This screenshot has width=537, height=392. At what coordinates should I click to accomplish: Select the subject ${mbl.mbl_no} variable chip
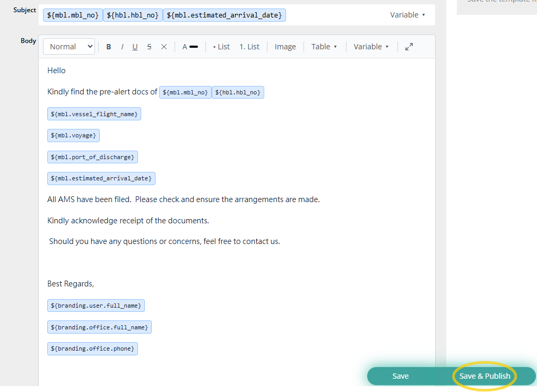[x=73, y=15]
